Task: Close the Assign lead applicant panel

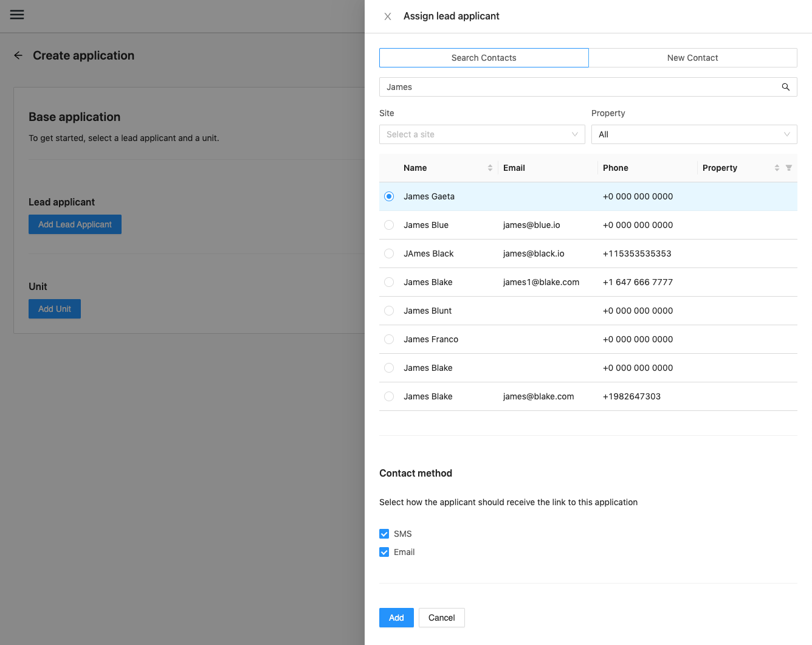Action: pyautogui.click(x=388, y=16)
